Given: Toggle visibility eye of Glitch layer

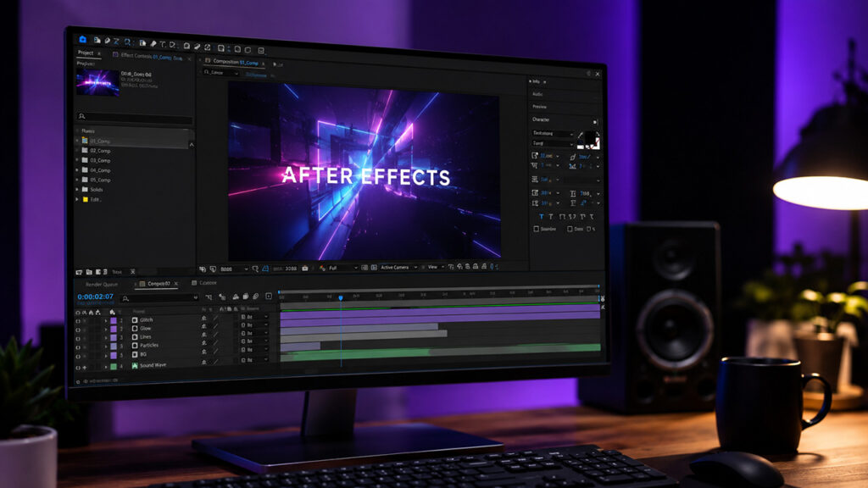Looking at the screenshot, I should [78, 321].
